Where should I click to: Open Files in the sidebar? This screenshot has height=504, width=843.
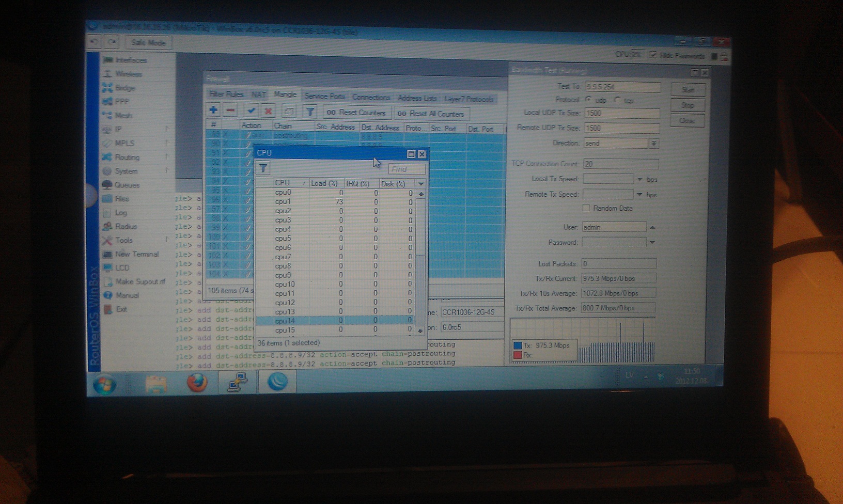click(116, 199)
